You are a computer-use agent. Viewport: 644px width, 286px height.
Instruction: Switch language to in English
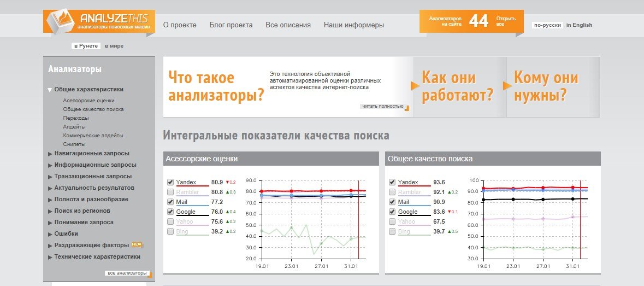coord(579,25)
